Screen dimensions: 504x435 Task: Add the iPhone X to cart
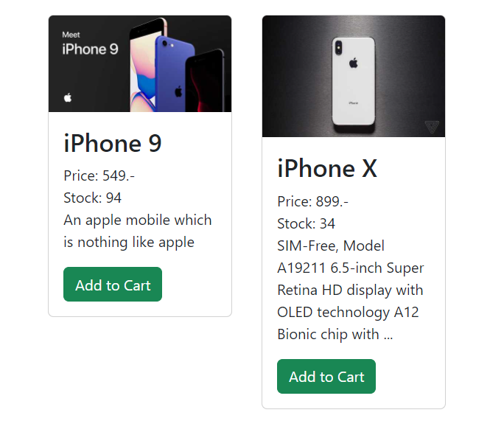point(326,377)
